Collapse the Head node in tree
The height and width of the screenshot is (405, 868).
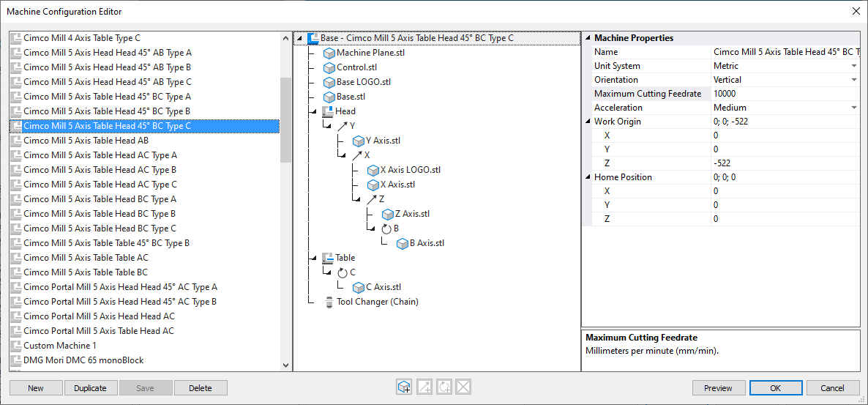[314, 112]
